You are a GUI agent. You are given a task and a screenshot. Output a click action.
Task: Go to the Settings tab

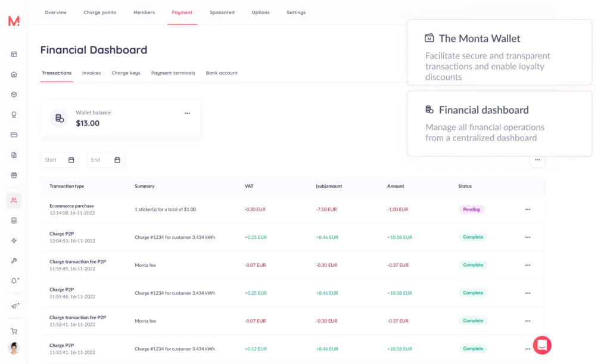(x=296, y=13)
